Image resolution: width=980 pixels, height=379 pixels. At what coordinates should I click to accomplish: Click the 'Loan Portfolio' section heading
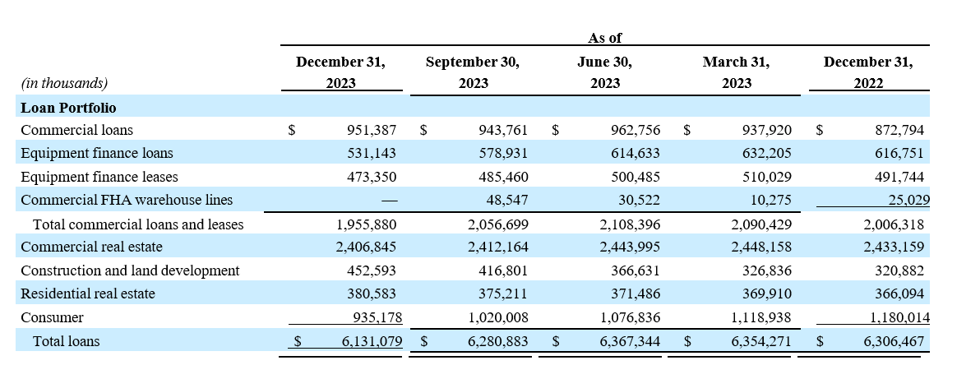point(68,108)
